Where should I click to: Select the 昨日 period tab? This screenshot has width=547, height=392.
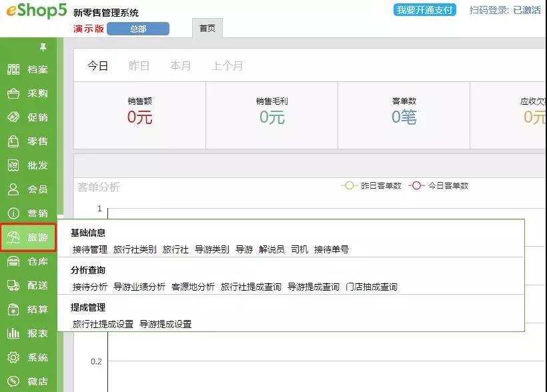(x=139, y=66)
